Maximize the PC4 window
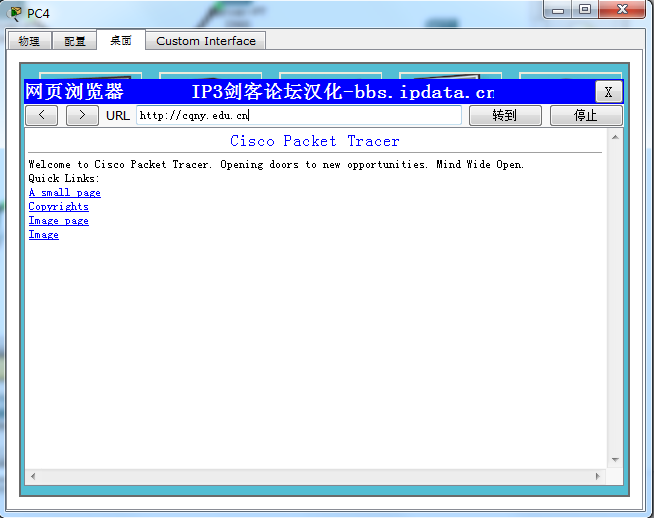Viewport: 654px width, 518px height. coord(585,9)
